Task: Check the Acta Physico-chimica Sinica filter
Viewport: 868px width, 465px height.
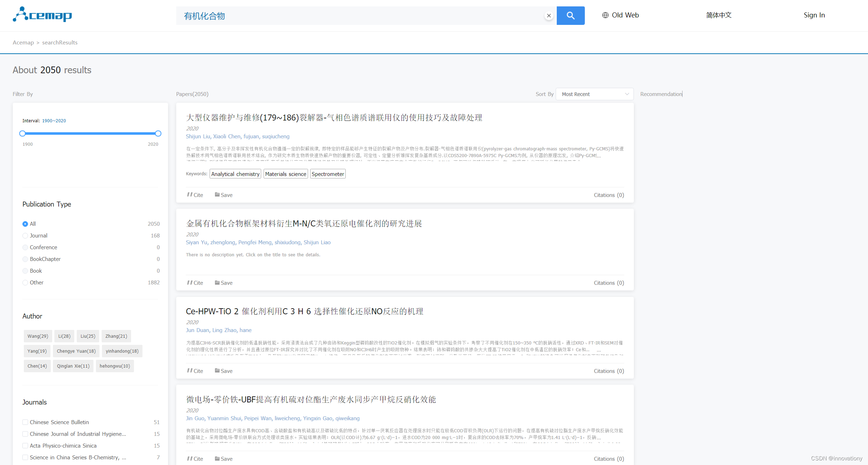Action: 25,446
